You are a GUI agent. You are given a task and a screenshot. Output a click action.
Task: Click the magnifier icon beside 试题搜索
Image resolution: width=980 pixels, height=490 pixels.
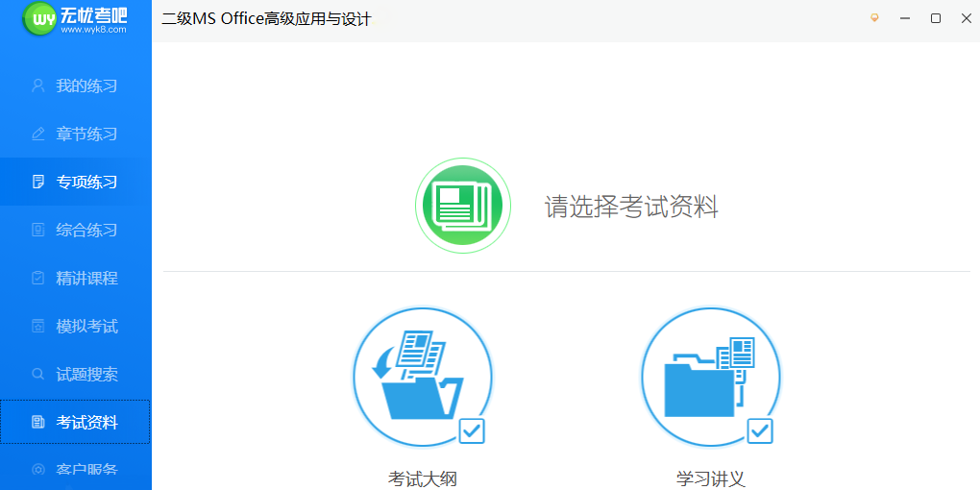[38, 375]
